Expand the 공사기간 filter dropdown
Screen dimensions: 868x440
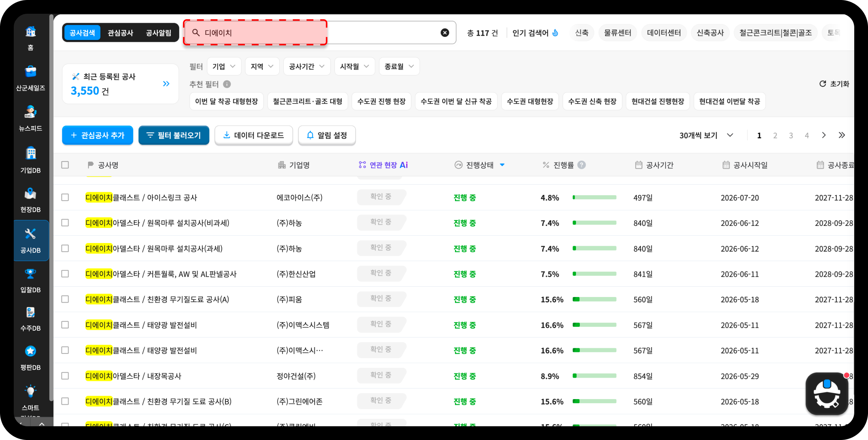click(x=307, y=66)
